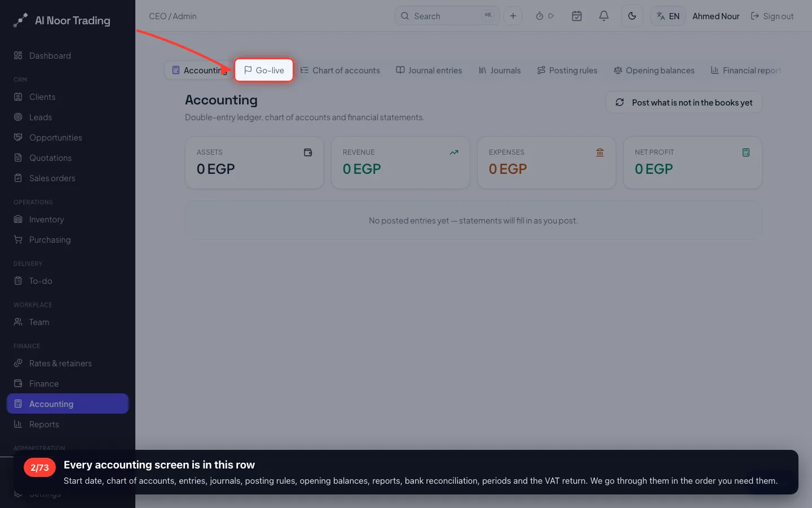Click the Assets 0 EGP value
Screen dimensions: 812x508
click(215, 169)
